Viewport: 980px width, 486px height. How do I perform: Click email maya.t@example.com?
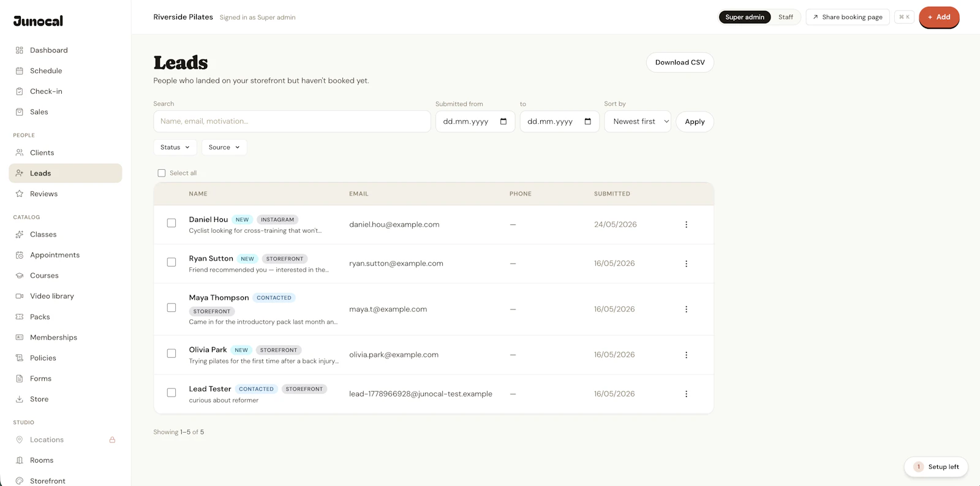pos(388,309)
